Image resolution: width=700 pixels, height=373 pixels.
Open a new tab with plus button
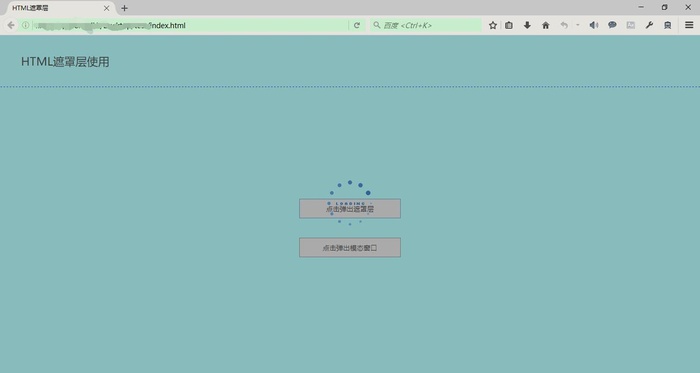[124, 8]
